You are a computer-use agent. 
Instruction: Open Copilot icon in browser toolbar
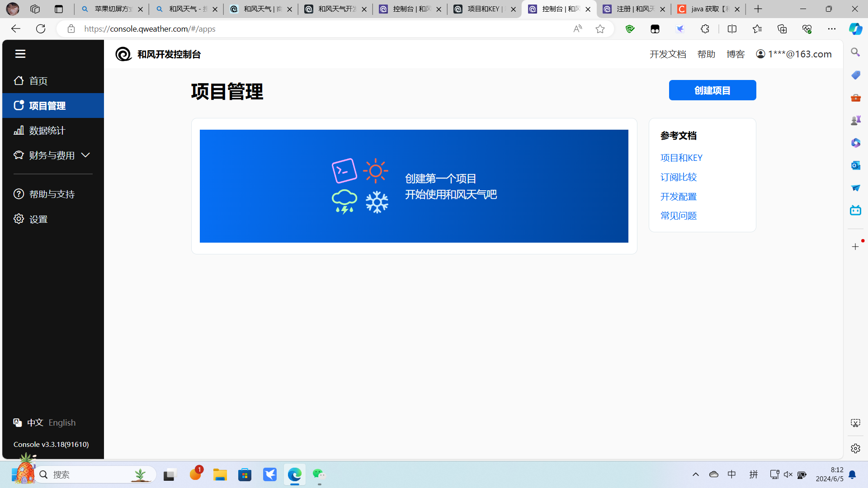pyautogui.click(x=855, y=29)
